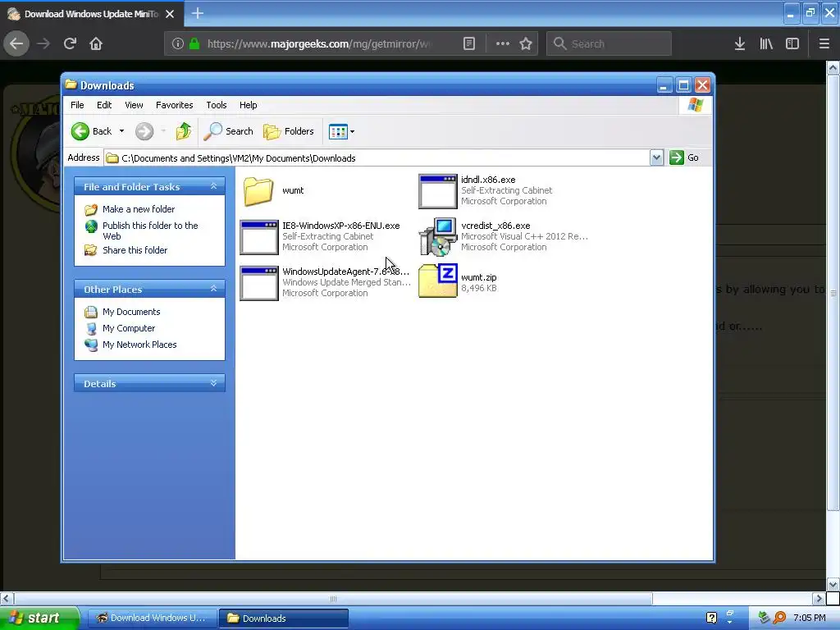Click the Firefox vertical scrollbar down arrow
The height and width of the screenshot is (630, 840).
[x=833, y=584]
